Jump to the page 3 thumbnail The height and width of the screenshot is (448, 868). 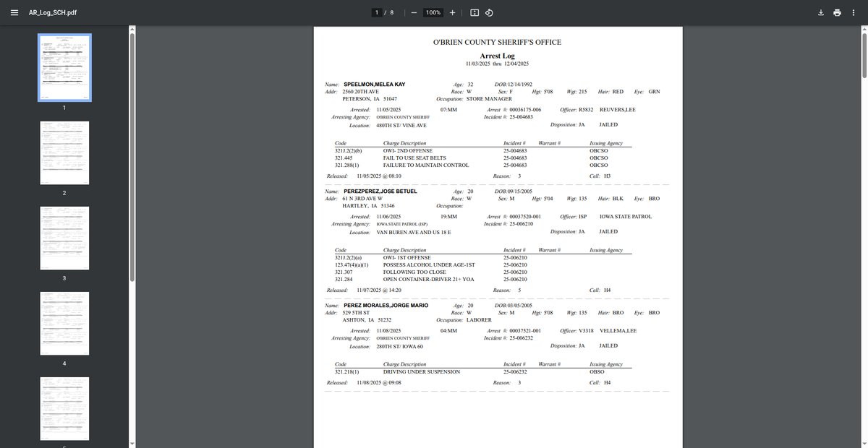click(x=64, y=238)
